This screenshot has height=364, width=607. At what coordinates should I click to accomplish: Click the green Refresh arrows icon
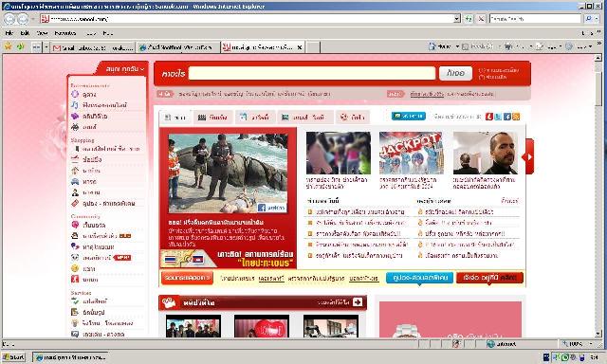pos(469,19)
